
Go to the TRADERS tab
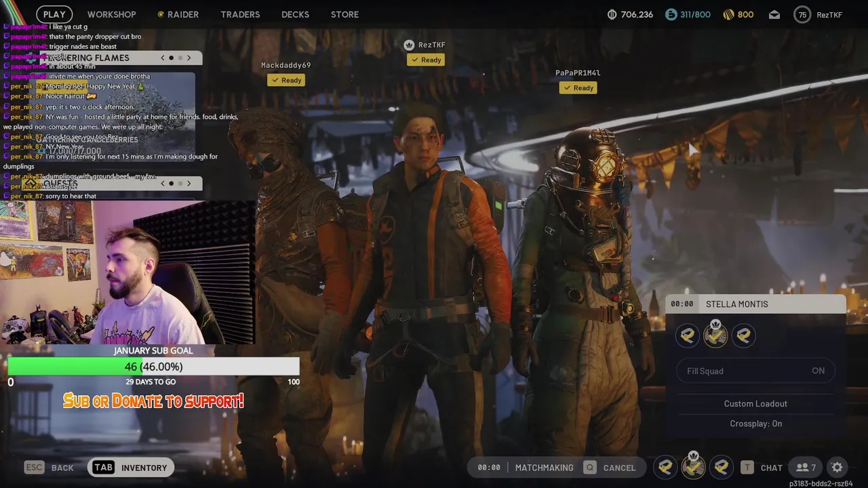(240, 14)
